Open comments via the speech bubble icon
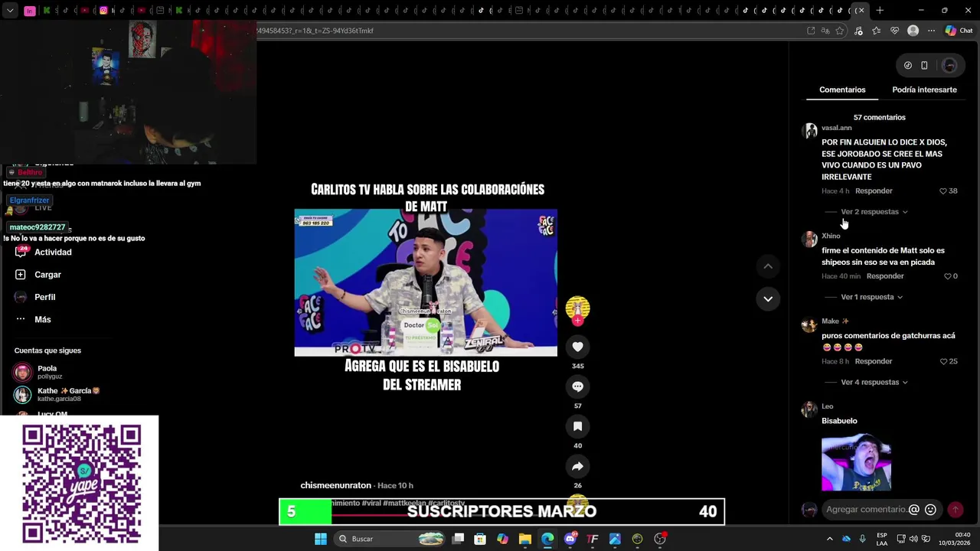 coord(577,386)
